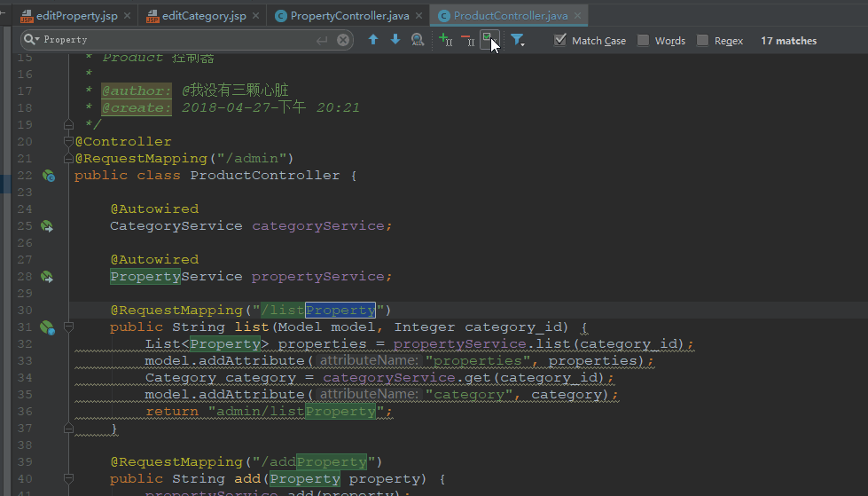Click line number 22 in gutter
Image resolution: width=868 pixels, height=496 pixels.
coord(24,175)
